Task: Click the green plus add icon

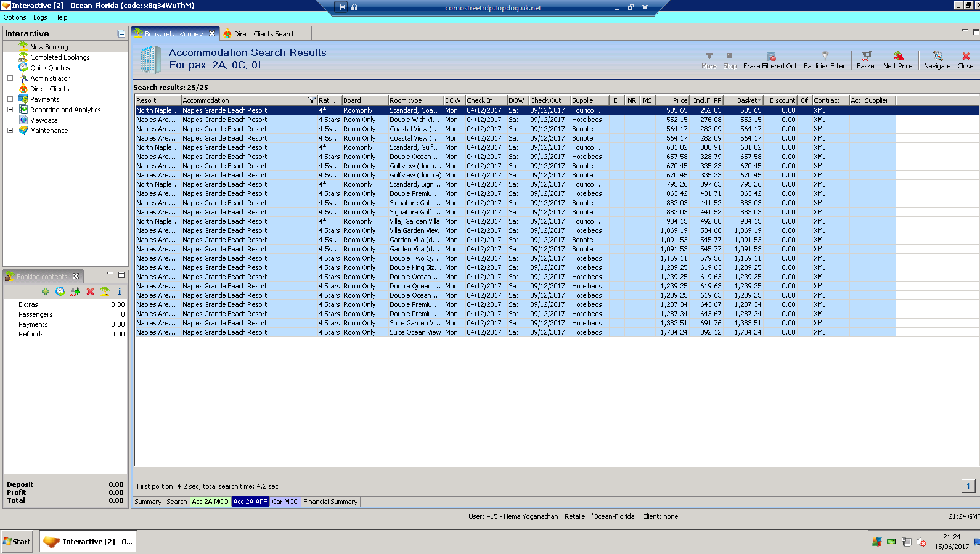Action: pos(46,291)
